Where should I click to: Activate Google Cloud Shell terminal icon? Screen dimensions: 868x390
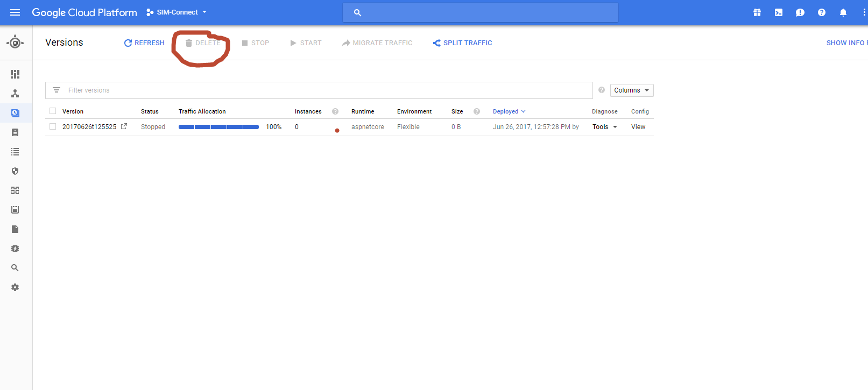779,12
